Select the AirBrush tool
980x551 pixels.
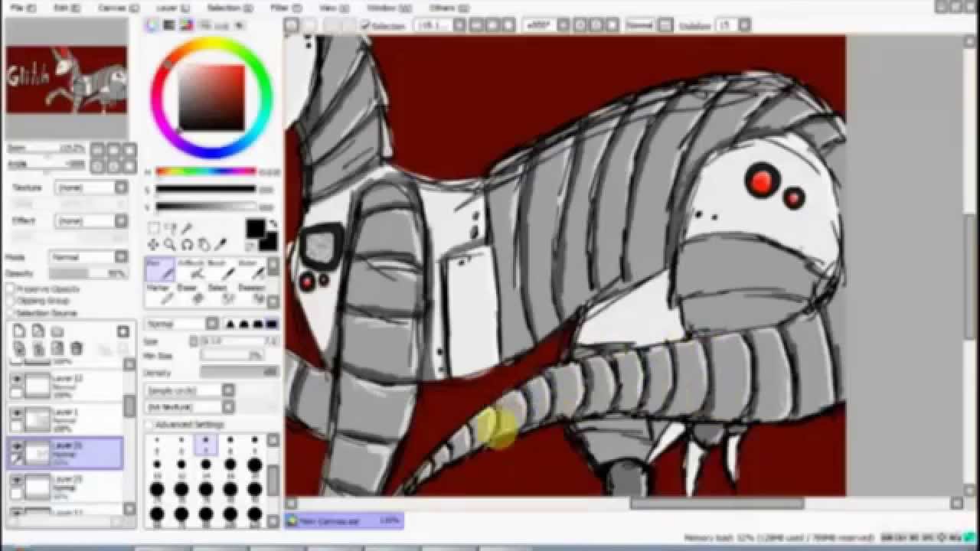(x=191, y=269)
